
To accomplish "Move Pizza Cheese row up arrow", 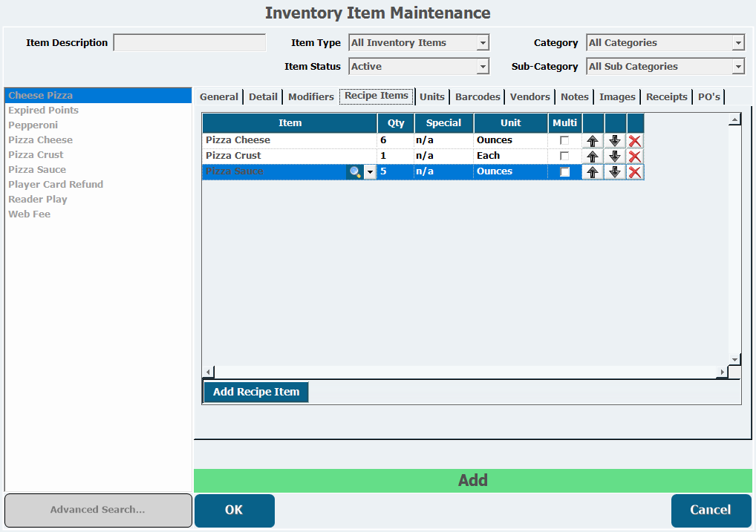I will (x=593, y=140).
